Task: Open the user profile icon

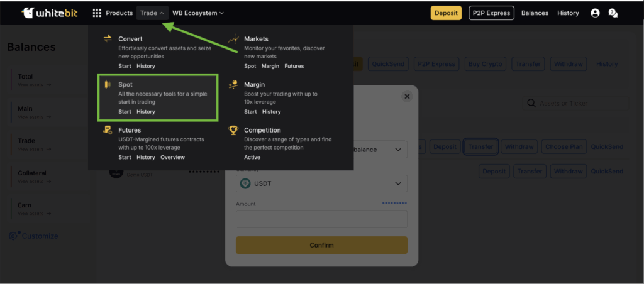Action: [595, 13]
